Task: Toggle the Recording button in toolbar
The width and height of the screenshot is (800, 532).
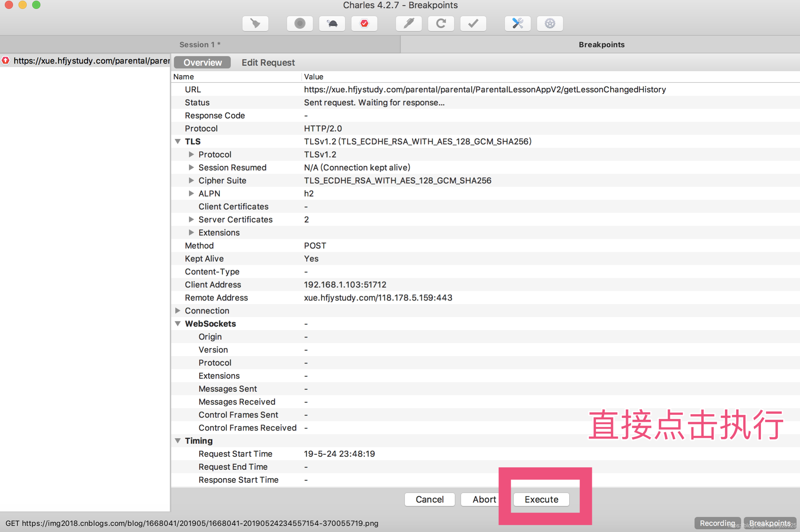Action: coord(300,24)
